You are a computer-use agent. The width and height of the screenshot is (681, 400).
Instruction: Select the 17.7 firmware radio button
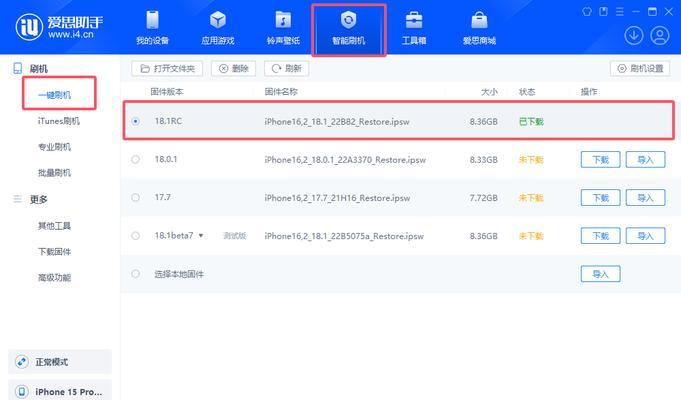(136, 198)
